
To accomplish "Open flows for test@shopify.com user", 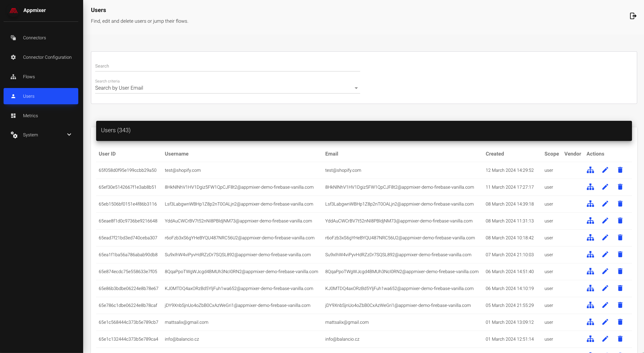I will tap(590, 170).
